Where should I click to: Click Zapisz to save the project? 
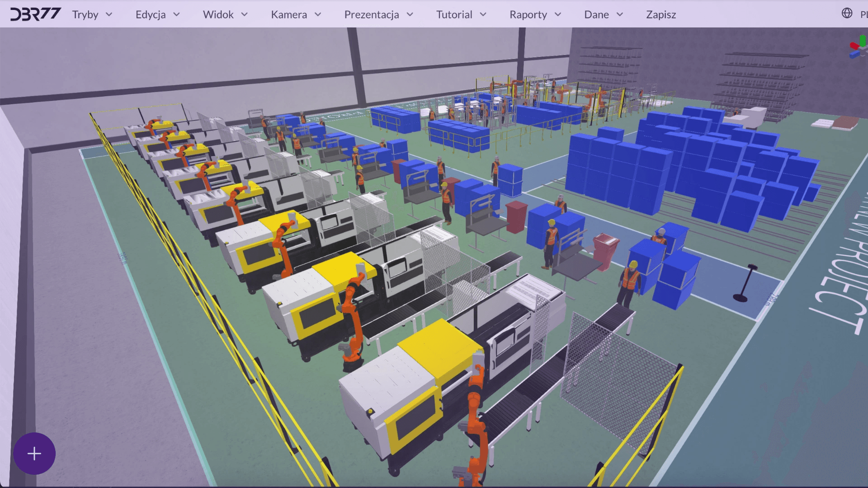click(x=661, y=14)
